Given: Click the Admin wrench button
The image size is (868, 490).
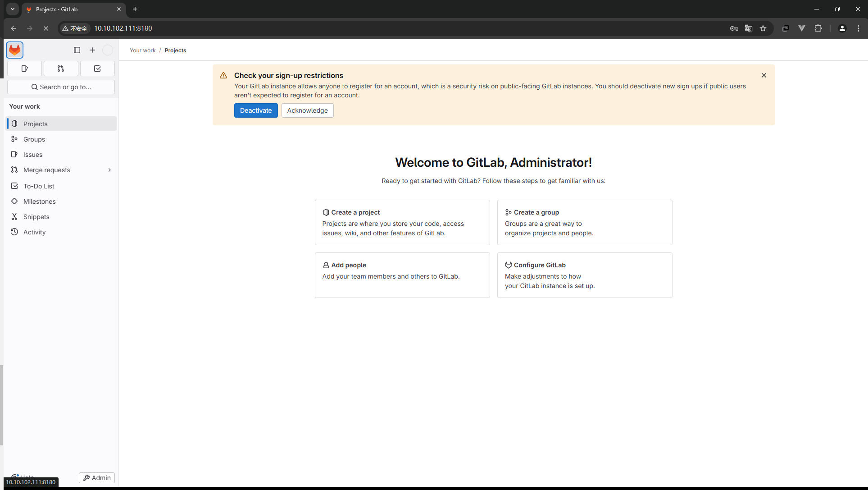Looking at the screenshot, I should (97, 478).
